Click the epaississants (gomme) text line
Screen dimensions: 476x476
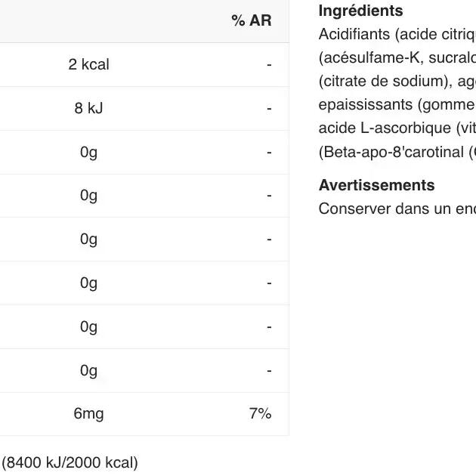[x=397, y=105]
